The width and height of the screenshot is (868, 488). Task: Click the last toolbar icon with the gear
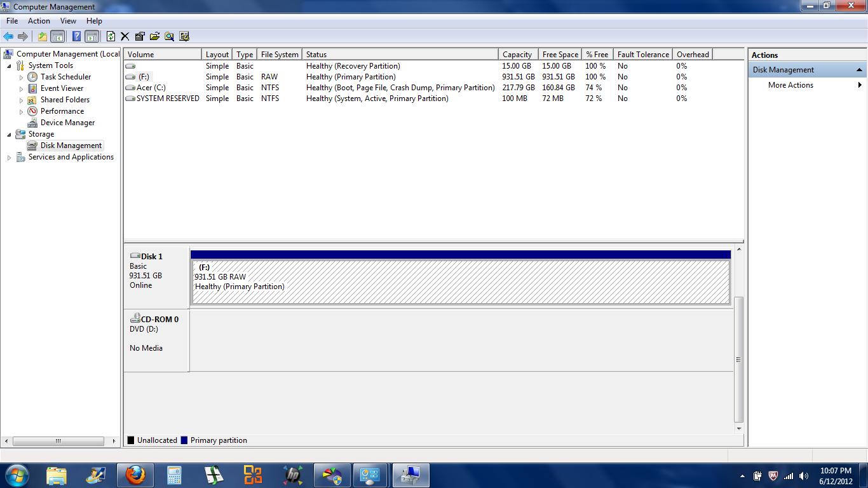pyautogui.click(x=184, y=36)
